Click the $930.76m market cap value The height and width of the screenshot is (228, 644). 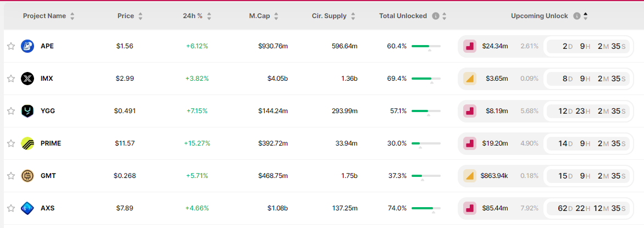[x=273, y=46]
